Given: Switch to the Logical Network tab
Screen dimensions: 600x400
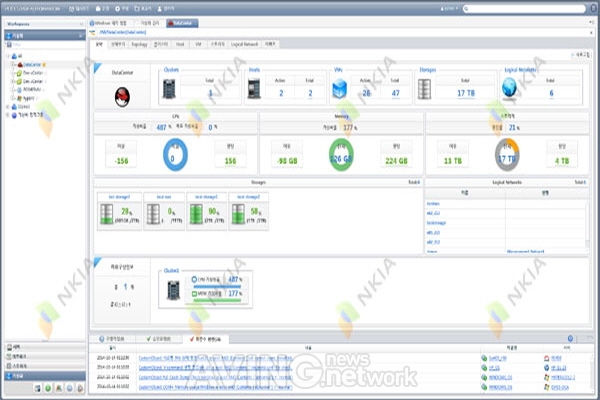Looking at the screenshot, I should 245,44.
